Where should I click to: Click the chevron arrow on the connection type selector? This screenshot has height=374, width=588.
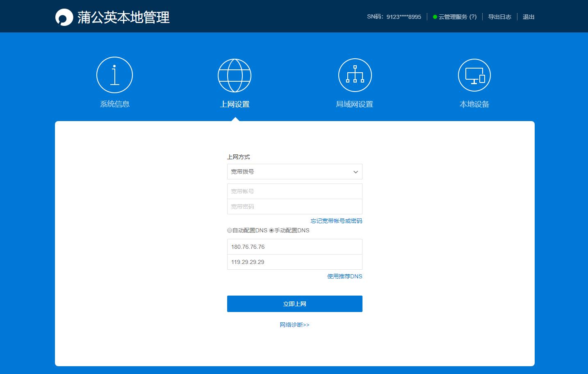[x=355, y=172]
